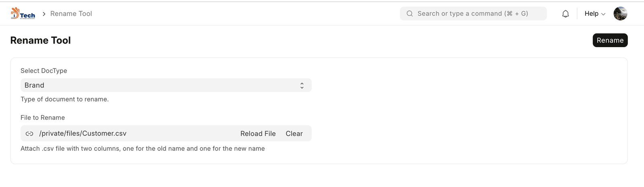This screenshot has height=187, width=644.
Task: Click the Attach .csv file help text
Action: [x=142, y=149]
